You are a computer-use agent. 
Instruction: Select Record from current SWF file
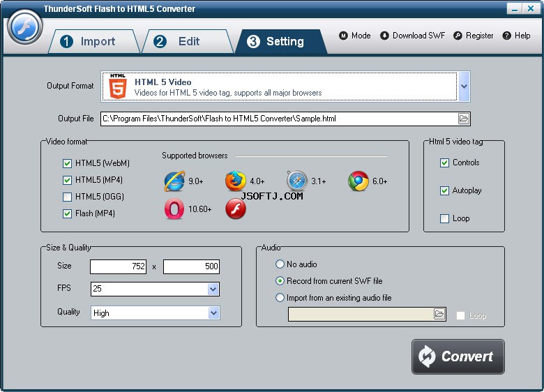(280, 281)
